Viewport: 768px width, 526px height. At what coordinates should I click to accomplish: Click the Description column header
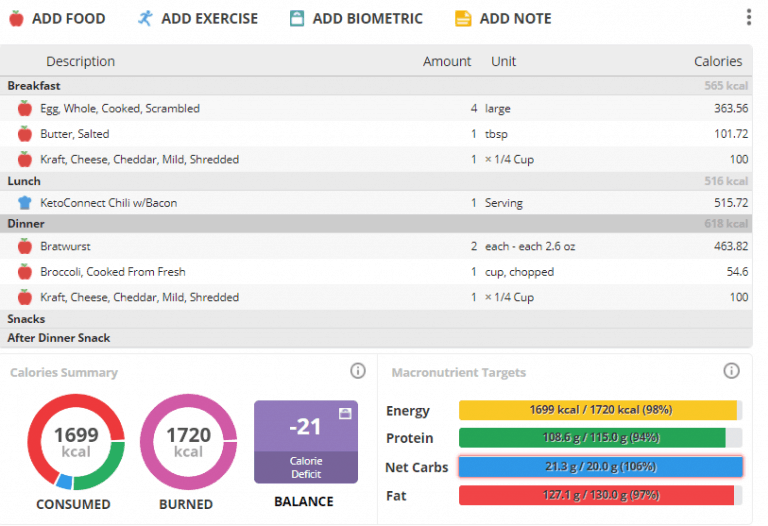(x=80, y=61)
